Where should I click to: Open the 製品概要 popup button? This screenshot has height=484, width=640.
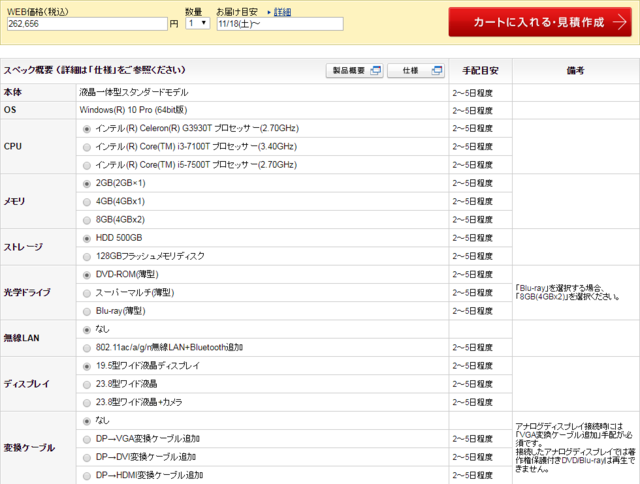pos(354,71)
